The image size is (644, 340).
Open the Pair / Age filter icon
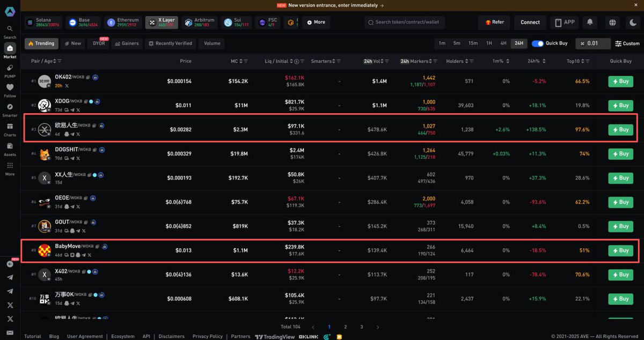coord(59,61)
